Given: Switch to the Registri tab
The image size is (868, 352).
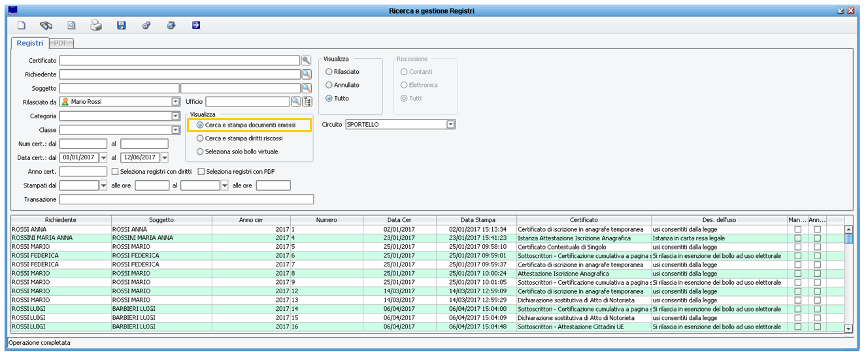Looking at the screenshot, I should 30,43.
